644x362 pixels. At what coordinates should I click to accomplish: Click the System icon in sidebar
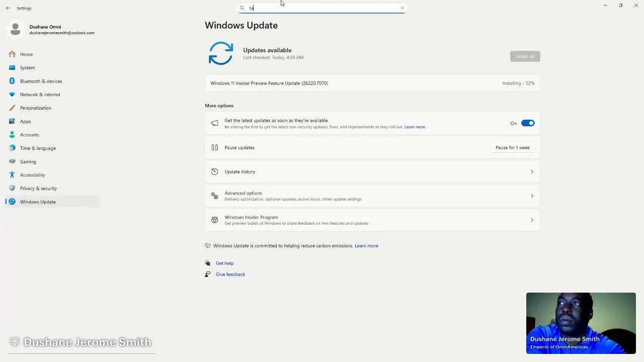coord(12,67)
